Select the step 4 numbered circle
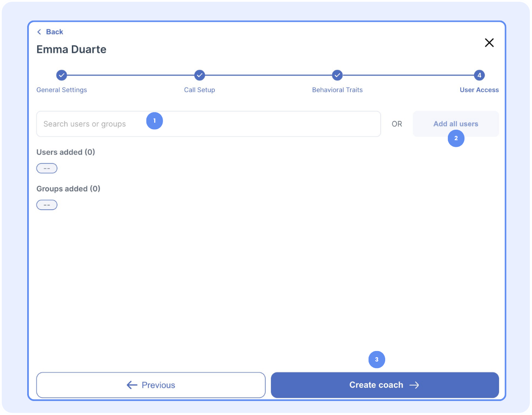The width and height of the screenshot is (532, 415). click(479, 75)
